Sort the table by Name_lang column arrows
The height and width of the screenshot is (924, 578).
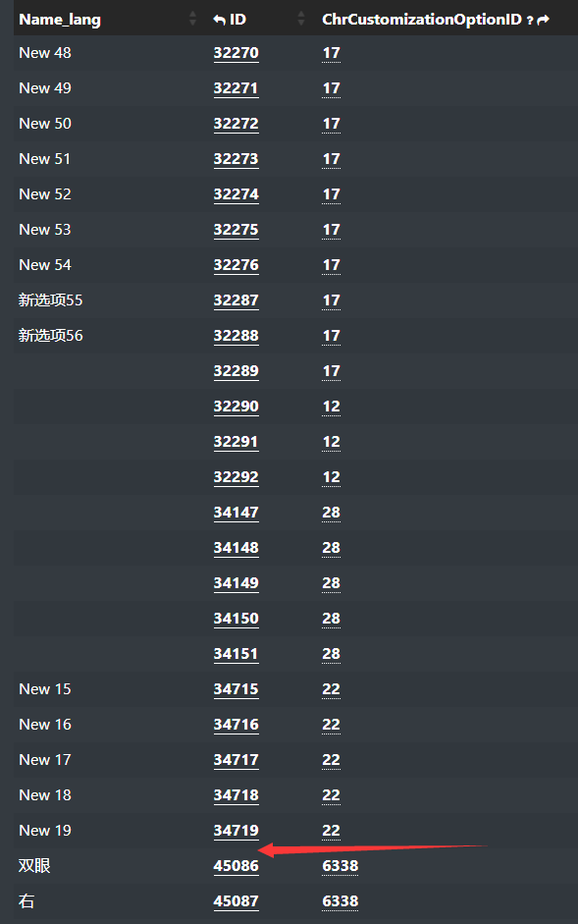(192, 19)
